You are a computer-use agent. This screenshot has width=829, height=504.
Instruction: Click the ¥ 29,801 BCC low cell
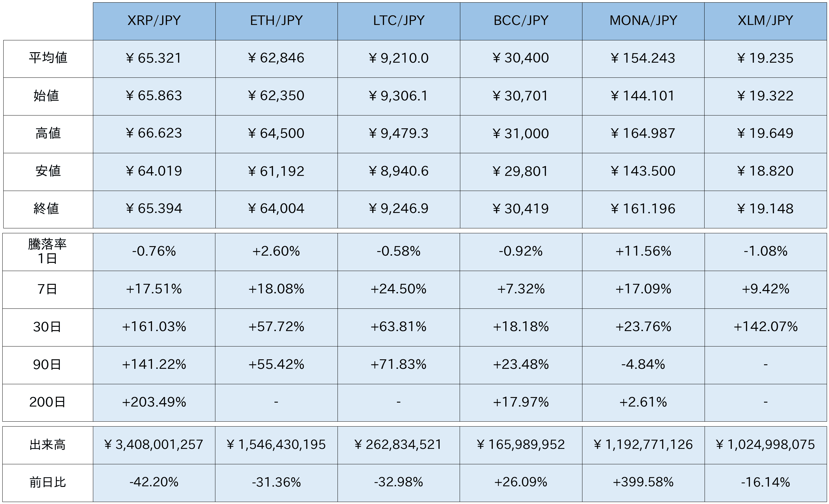click(x=521, y=172)
